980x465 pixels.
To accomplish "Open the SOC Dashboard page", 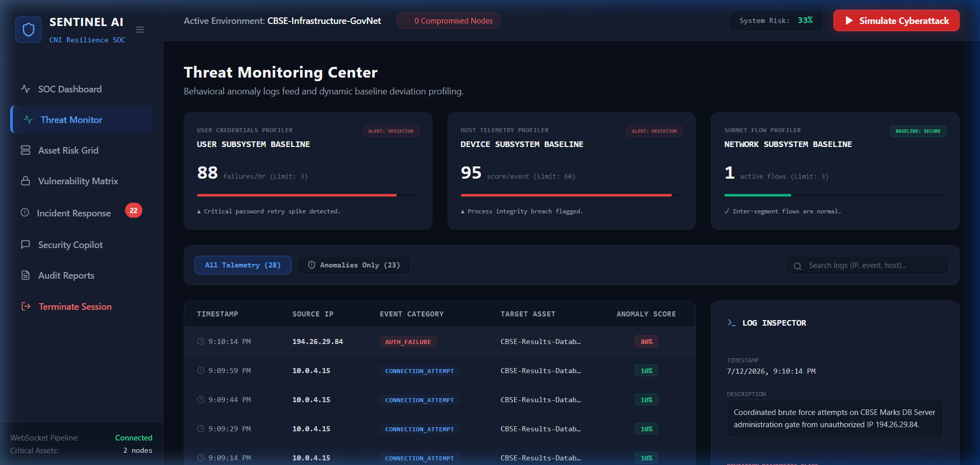I will coord(82,89).
